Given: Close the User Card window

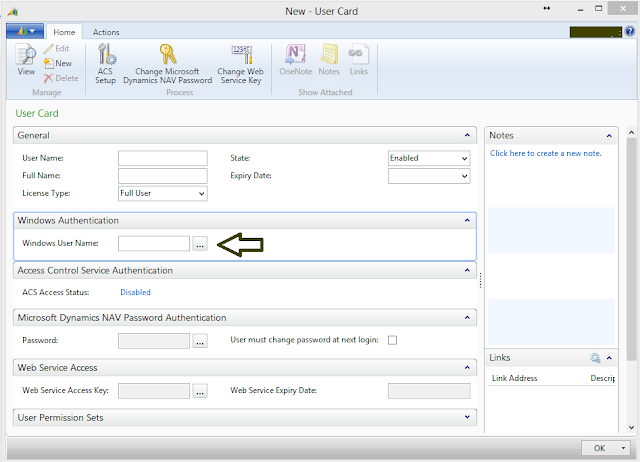Looking at the screenshot, I should [x=623, y=9].
